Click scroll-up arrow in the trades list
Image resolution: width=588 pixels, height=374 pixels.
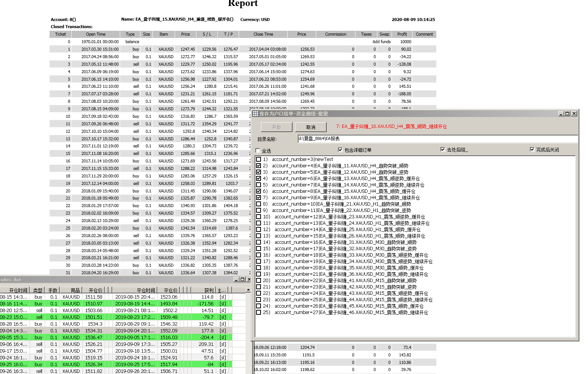248,290
